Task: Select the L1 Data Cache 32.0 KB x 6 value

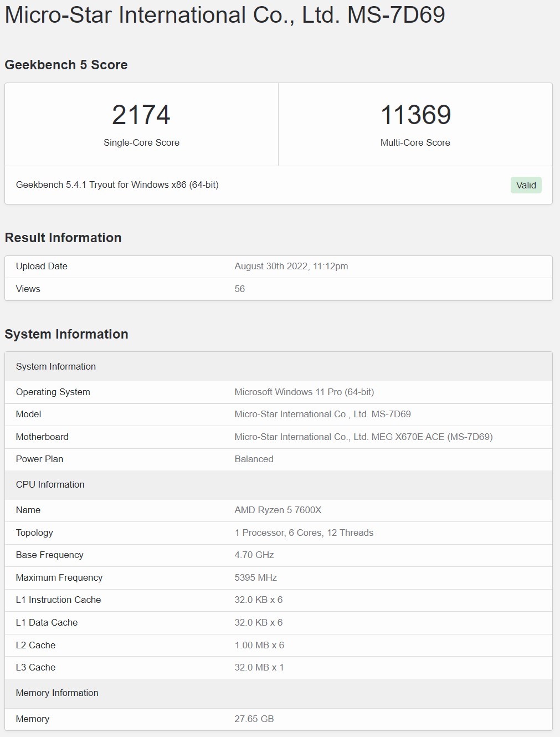Action: pos(259,622)
